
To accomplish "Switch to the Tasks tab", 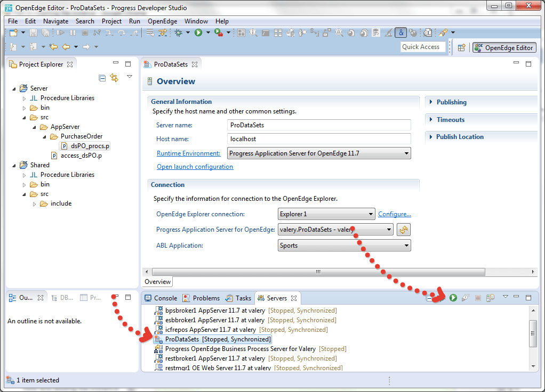I will click(238, 298).
